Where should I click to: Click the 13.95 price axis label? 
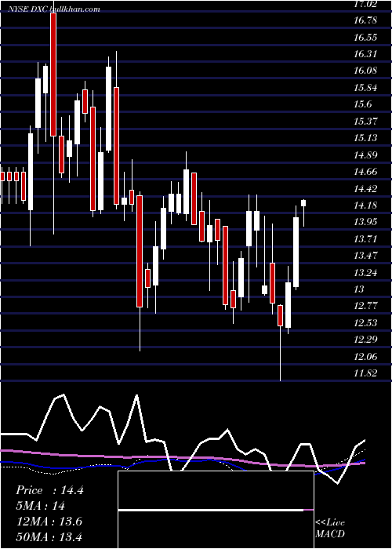coord(366,222)
